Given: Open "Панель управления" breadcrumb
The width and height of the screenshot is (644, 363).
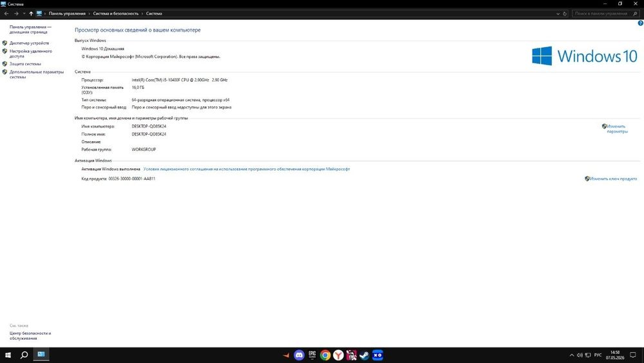Looking at the screenshot, I should (x=67, y=14).
